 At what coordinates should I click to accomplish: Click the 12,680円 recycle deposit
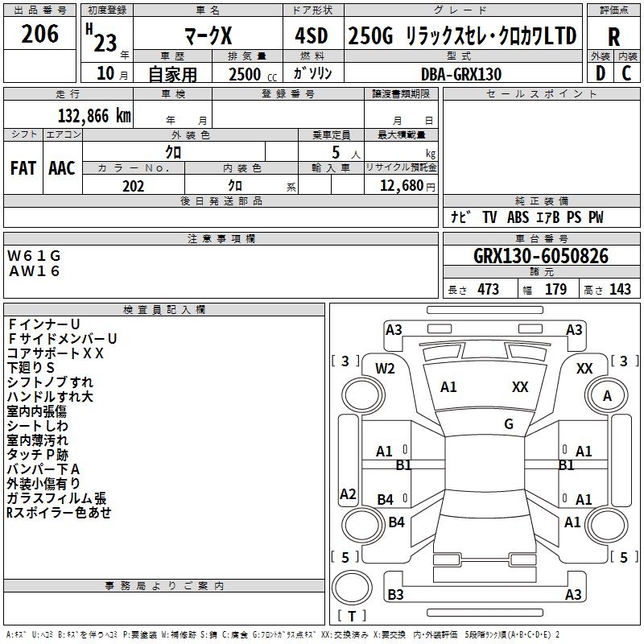[x=407, y=186]
